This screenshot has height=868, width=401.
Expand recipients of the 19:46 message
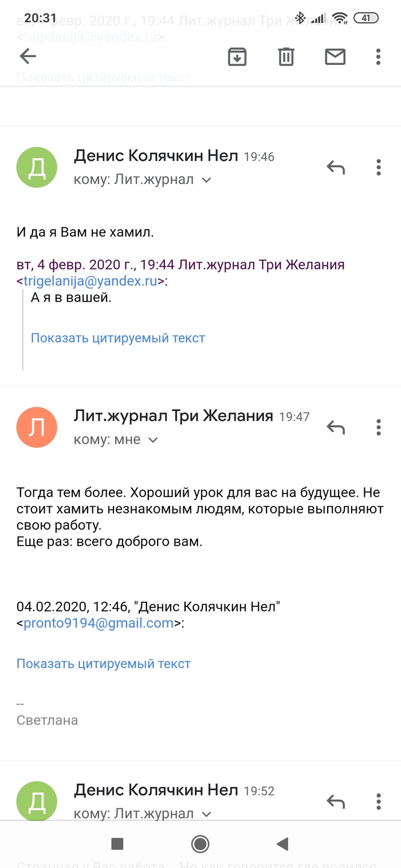point(207,180)
